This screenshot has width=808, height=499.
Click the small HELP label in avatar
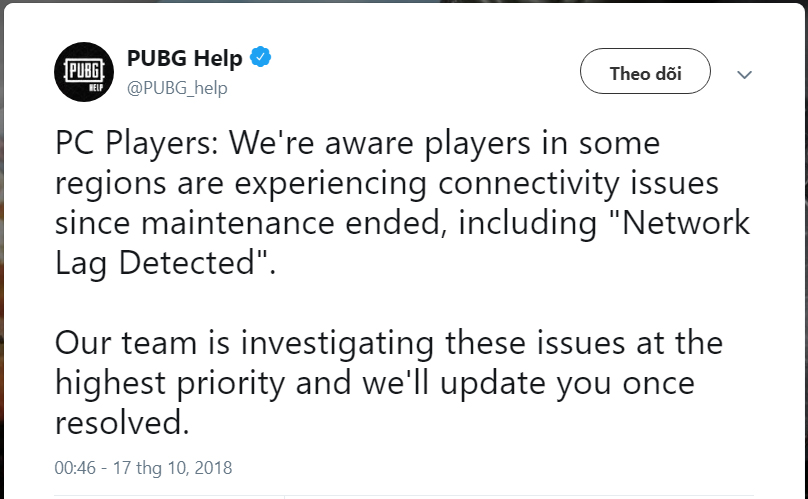pos(96,88)
